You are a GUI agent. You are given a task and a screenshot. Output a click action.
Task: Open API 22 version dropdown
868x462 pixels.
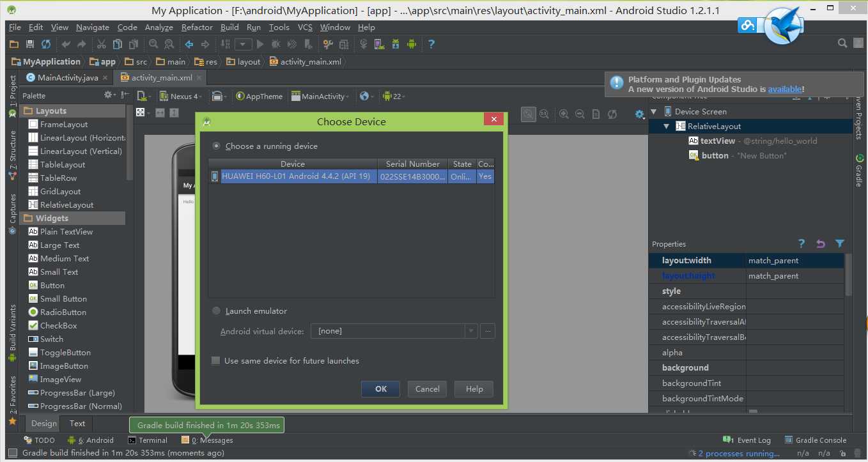[x=394, y=96]
